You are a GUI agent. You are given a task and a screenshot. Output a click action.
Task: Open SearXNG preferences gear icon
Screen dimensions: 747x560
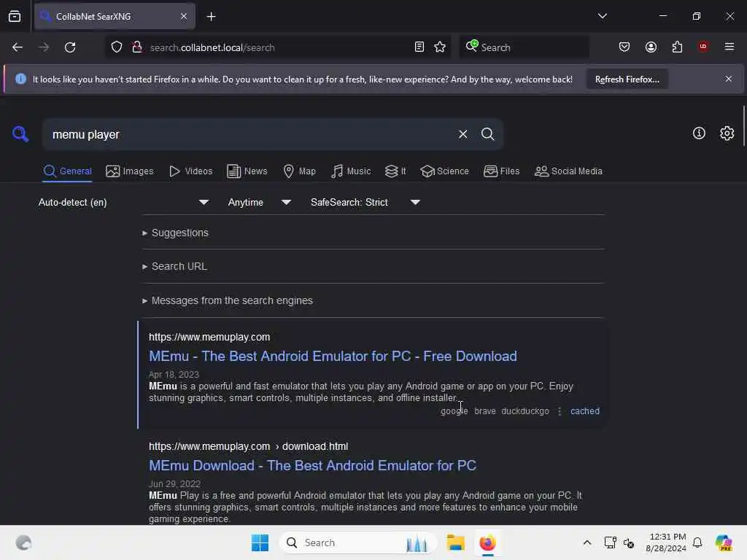pos(727,133)
